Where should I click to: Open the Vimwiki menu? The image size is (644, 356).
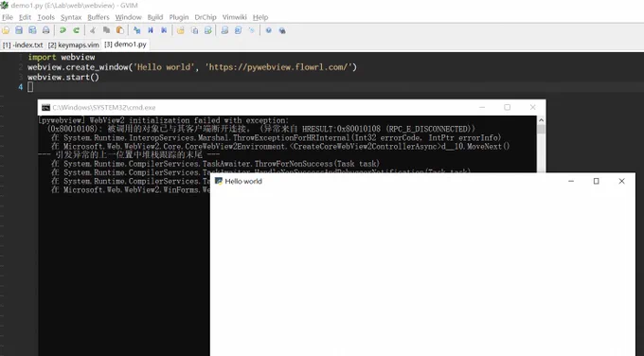(235, 17)
